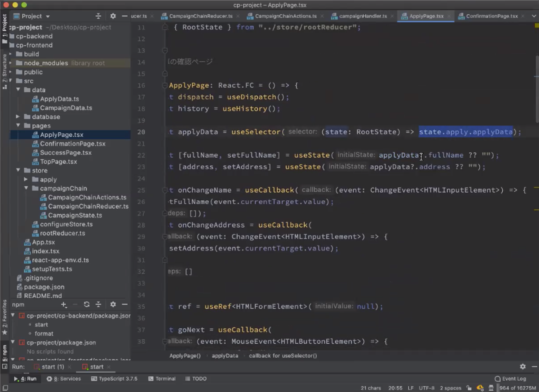Open rootReducer.ts in project tree
This screenshot has width=539, height=392.
point(62,233)
